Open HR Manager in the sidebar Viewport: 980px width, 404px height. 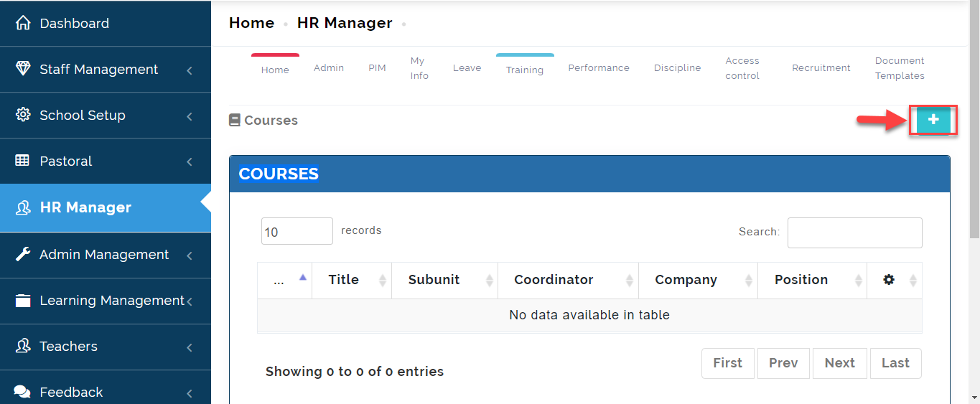[106, 207]
